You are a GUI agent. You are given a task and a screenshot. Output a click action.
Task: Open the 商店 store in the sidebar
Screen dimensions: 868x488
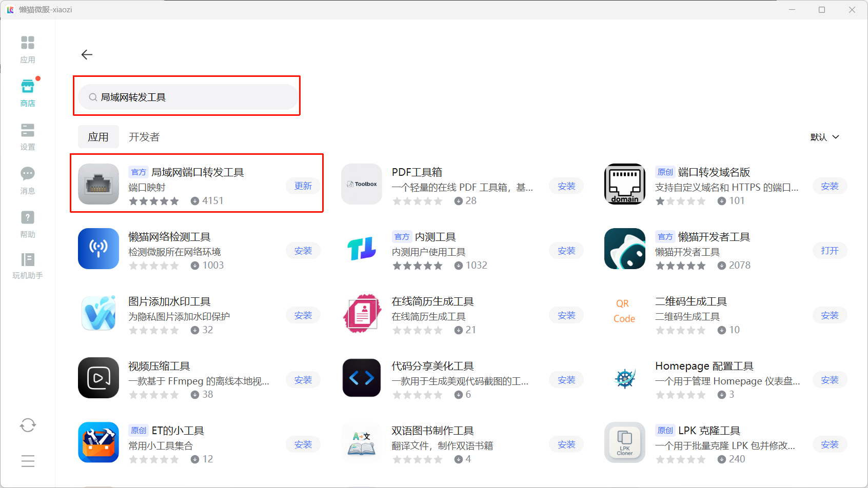click(x=28, y=93)
